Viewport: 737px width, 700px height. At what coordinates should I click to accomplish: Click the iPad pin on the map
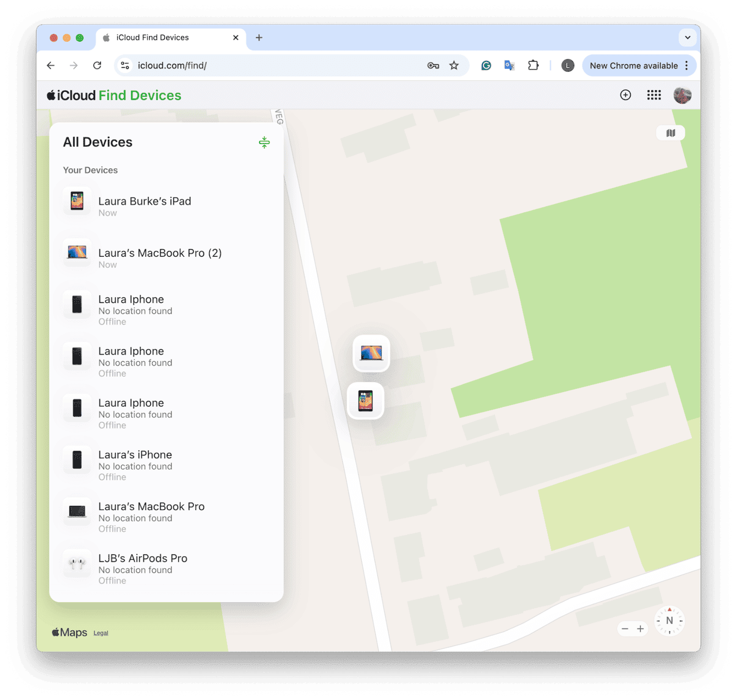(365, 401)
